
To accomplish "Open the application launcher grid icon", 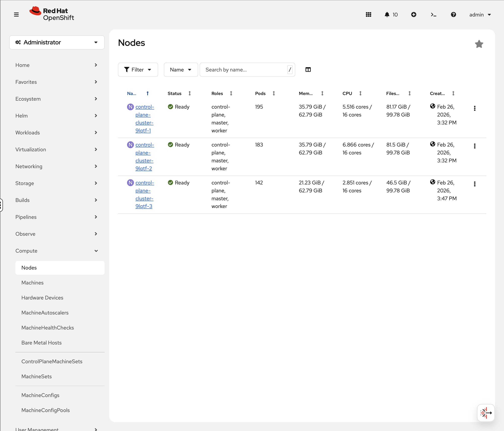I will [x=368, y=15].
